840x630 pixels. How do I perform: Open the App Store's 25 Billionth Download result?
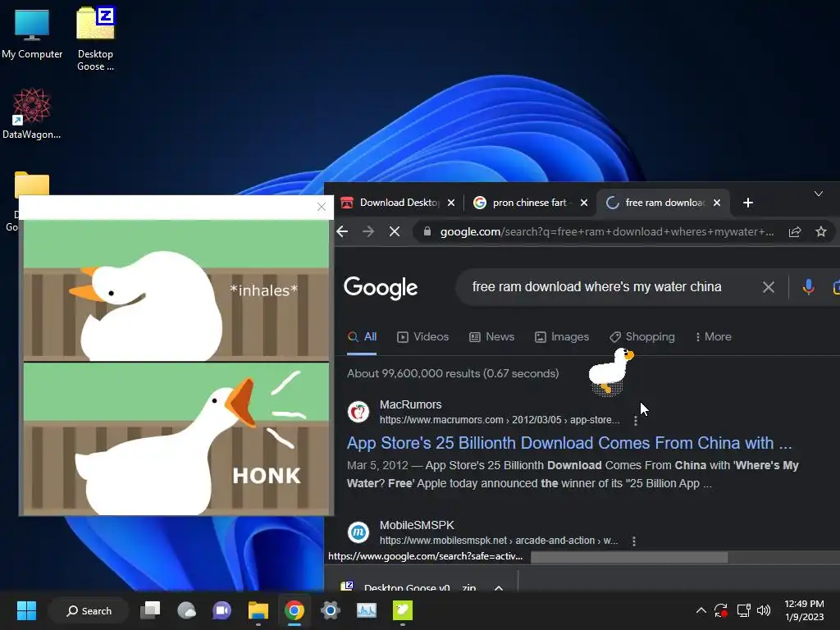pos(569,443)
